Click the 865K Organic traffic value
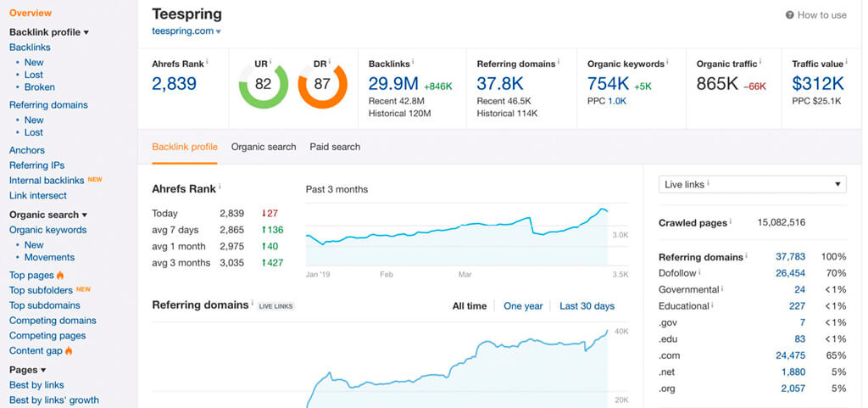This screenshot has height=408, width=868. [x=717, y=84]
